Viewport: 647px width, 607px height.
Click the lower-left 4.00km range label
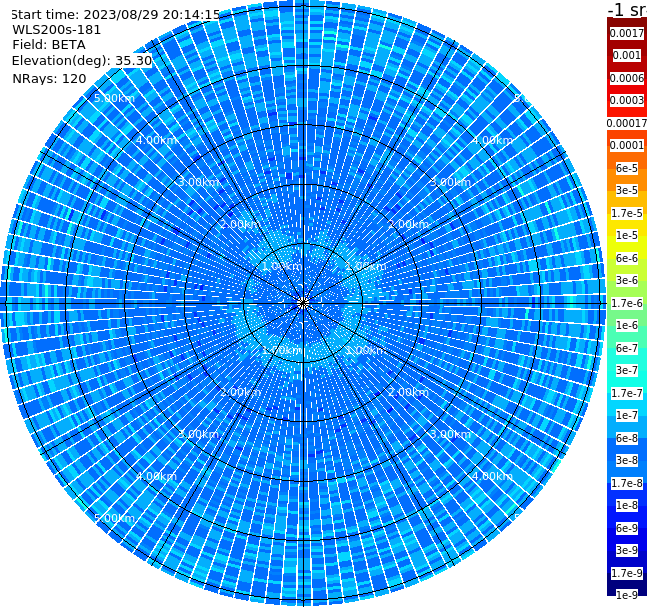(x=156, y=476)
